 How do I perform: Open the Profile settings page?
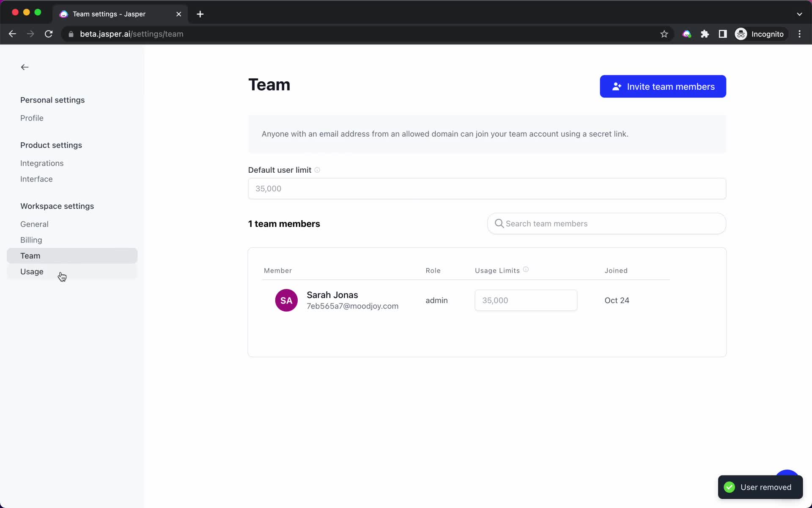[x=32, y=118]
